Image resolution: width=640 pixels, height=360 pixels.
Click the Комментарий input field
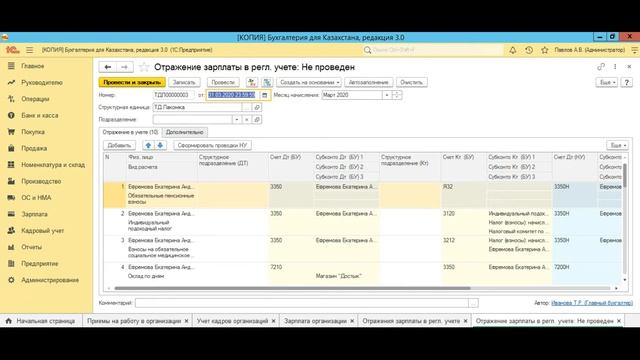click(x=302, y=303)
